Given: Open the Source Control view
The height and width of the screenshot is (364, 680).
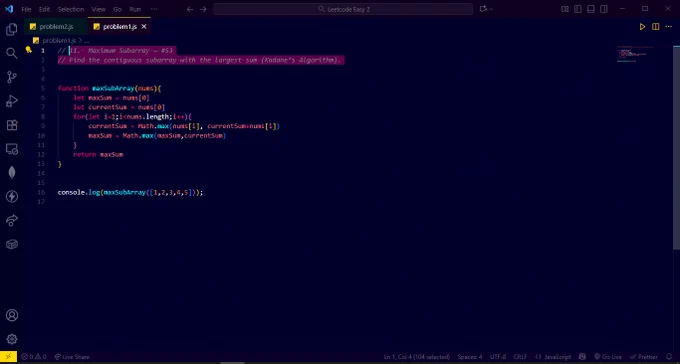Looking at the screenshot, I should pyautogui.click(x=12, y=77).
